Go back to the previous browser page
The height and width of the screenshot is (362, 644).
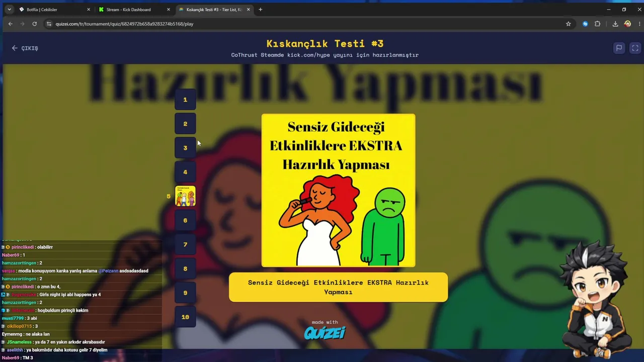click(10, 24)
